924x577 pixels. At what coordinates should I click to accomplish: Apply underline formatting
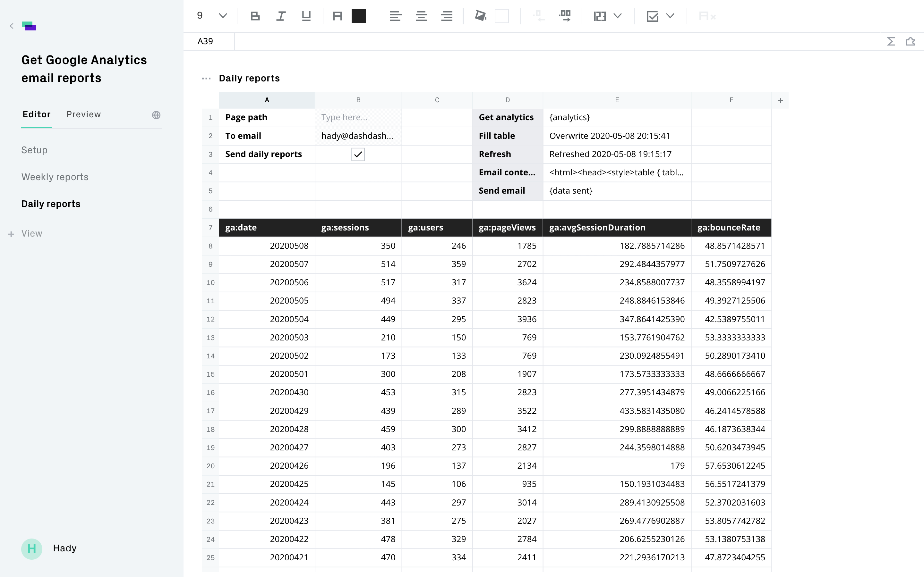tap(306, 16)
